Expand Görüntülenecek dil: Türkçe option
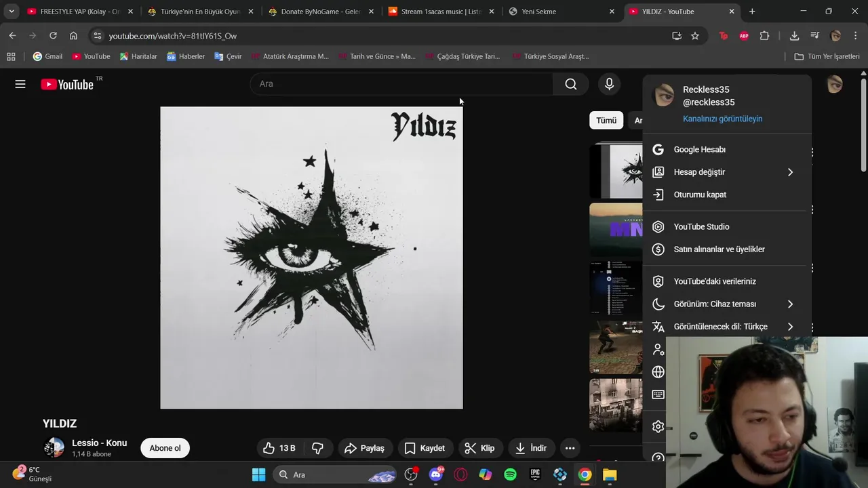Screen dimensions: 868x488 coord(727,327)
